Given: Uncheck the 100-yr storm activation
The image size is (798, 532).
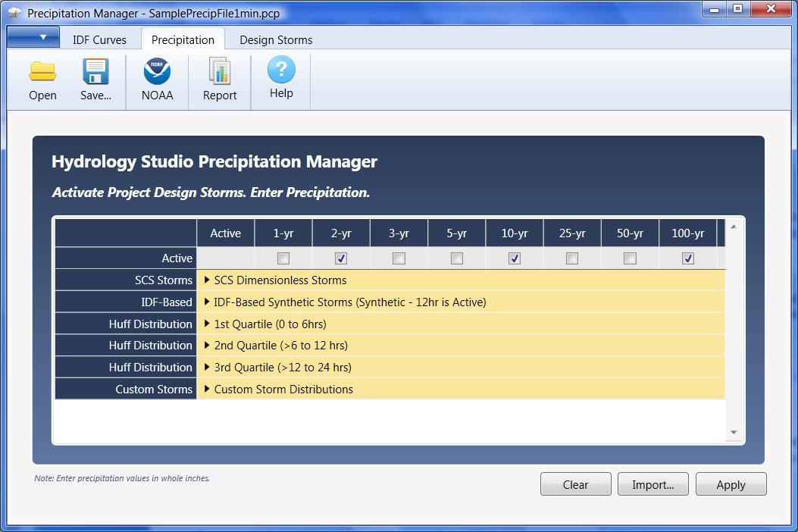Looking at the screenshot, I should click(687, 258).
